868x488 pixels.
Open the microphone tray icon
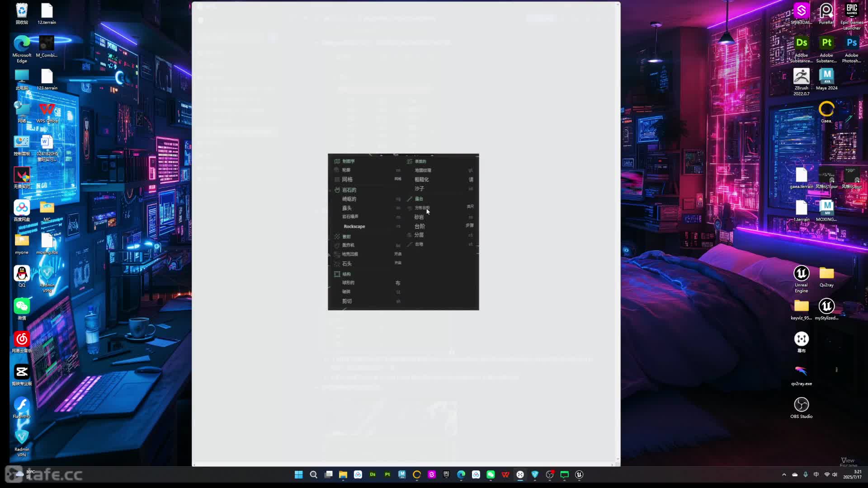[x=806, y=474]
